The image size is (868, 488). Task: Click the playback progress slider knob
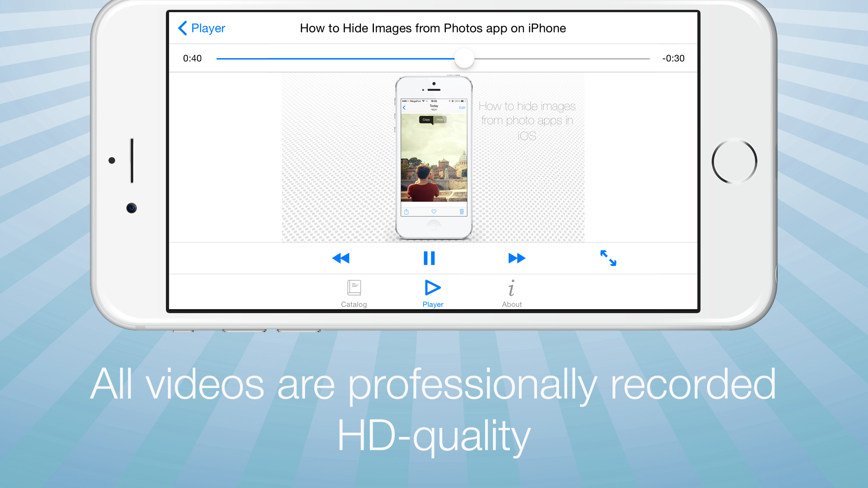click(x=464, y=59)
